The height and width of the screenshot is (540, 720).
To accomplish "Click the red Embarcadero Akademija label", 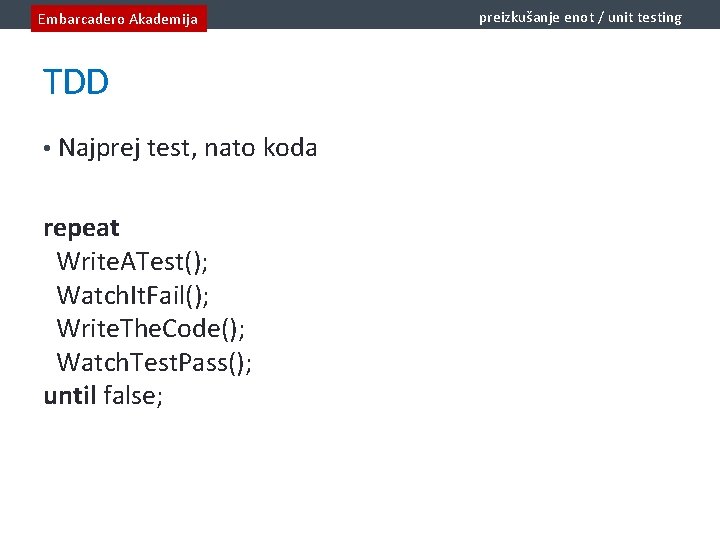I will pyautogui.click(x=118, y=18).
